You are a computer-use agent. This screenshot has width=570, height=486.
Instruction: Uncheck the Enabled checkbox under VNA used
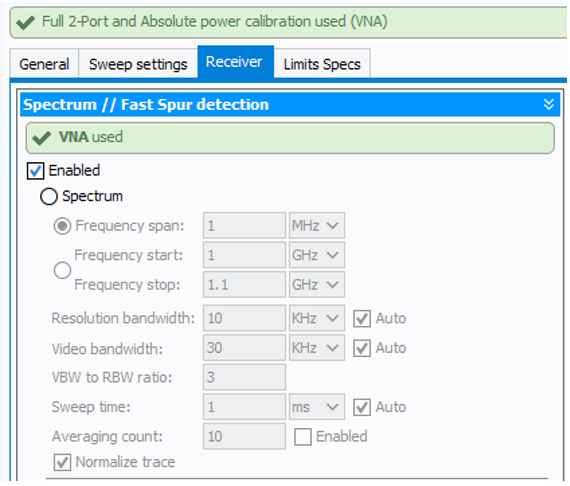[36, 171]
